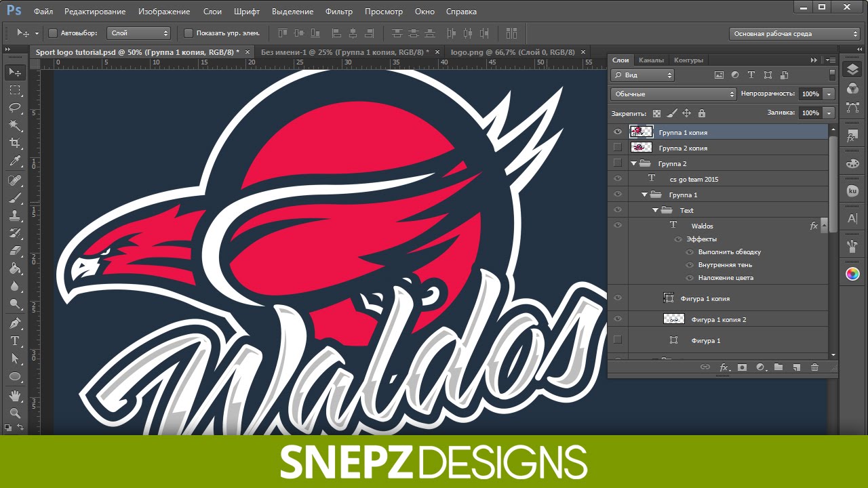Open the Обычные blend mode dropdown
Viewport: 868px width, 488px height.
(x=673, y=94)
